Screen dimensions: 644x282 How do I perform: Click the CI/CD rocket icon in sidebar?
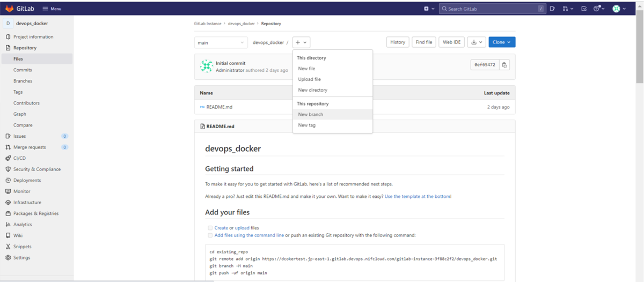[8, 158]
